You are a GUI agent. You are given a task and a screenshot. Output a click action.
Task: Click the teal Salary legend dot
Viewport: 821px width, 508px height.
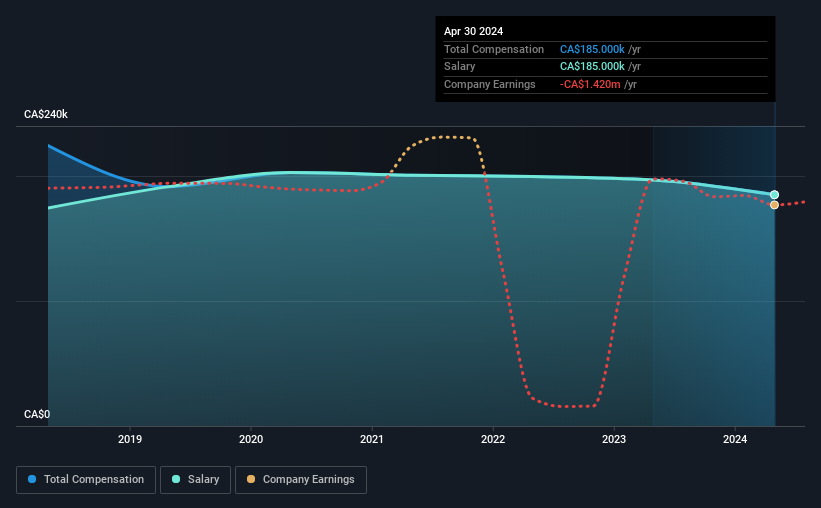point(176,479)
